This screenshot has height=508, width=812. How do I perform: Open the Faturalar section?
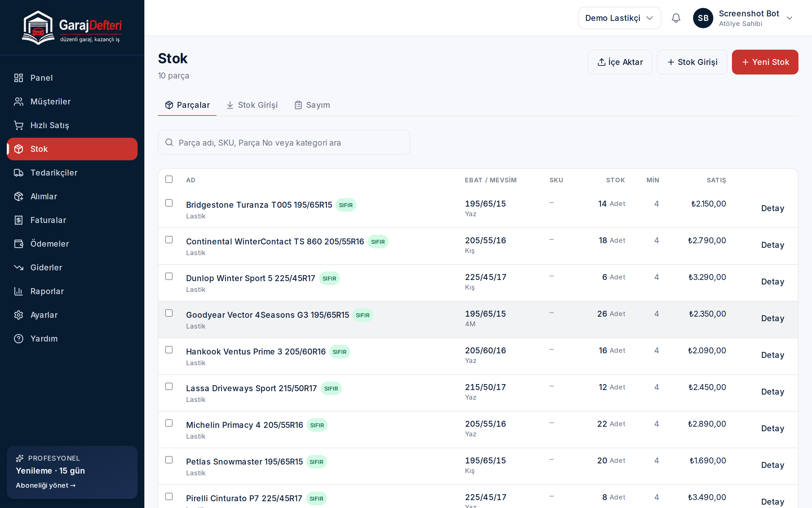[x=72, y=220]
